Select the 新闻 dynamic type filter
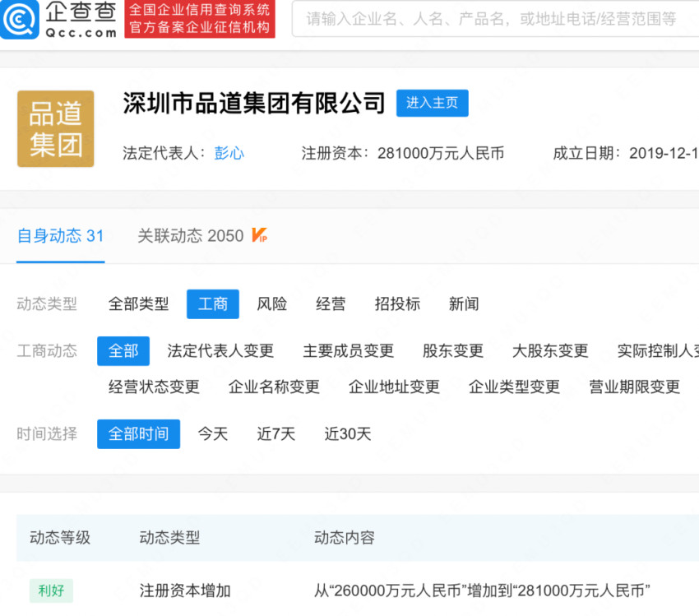Screen dimensions: 699x616 (465, 303)
